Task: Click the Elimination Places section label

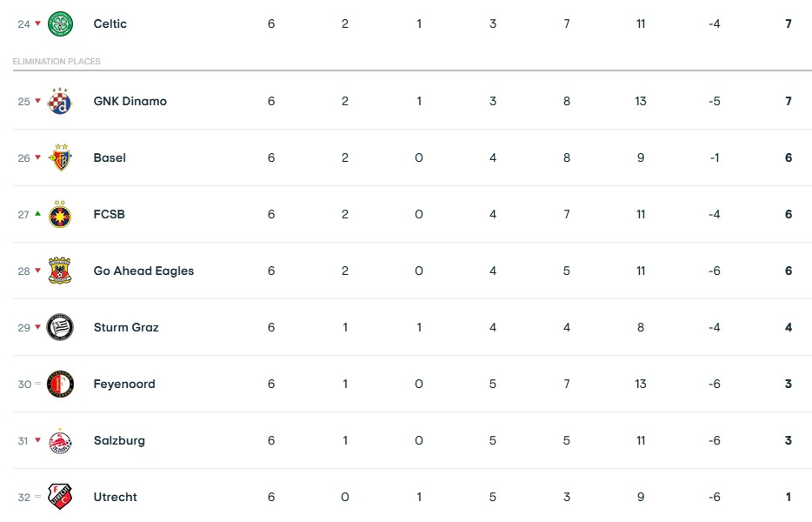Action: 57,62
